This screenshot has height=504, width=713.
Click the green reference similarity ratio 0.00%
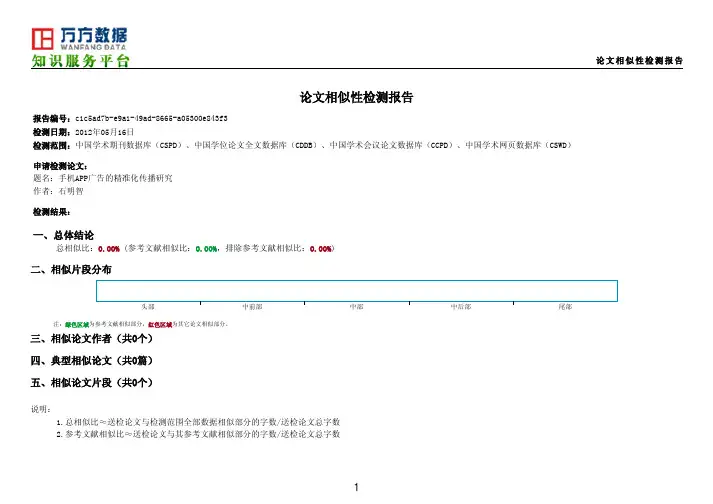click(207, 248)
